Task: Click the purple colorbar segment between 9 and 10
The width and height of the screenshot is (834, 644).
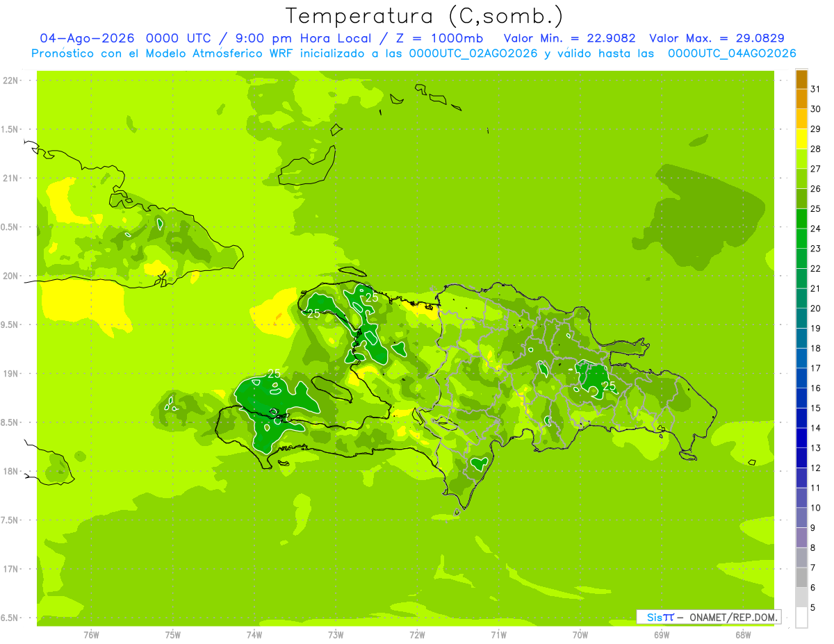Action: [x=801, y=518]
